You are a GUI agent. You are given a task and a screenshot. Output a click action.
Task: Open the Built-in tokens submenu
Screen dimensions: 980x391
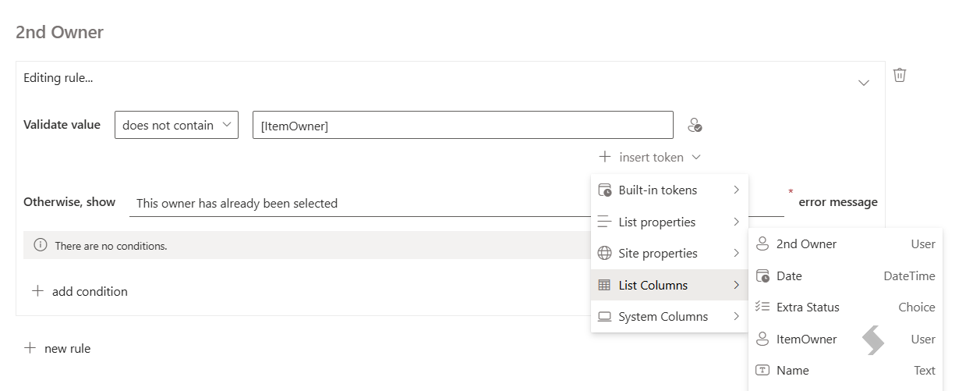[670, 190]
